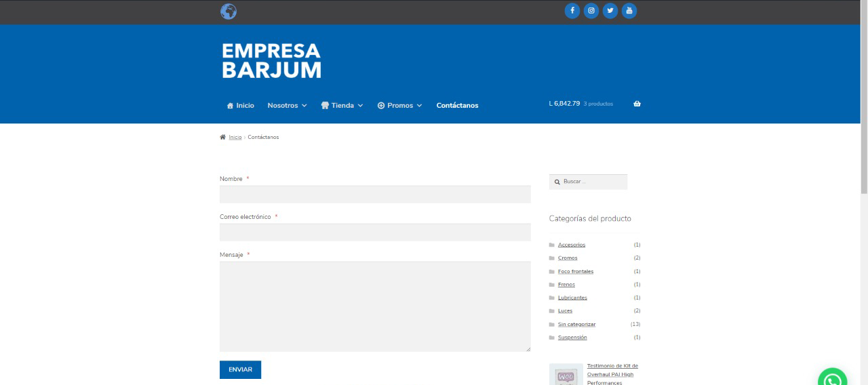This screenshot has height=385, width=868.
Task: Open the YouTube social icon
Action: (629, 11)
